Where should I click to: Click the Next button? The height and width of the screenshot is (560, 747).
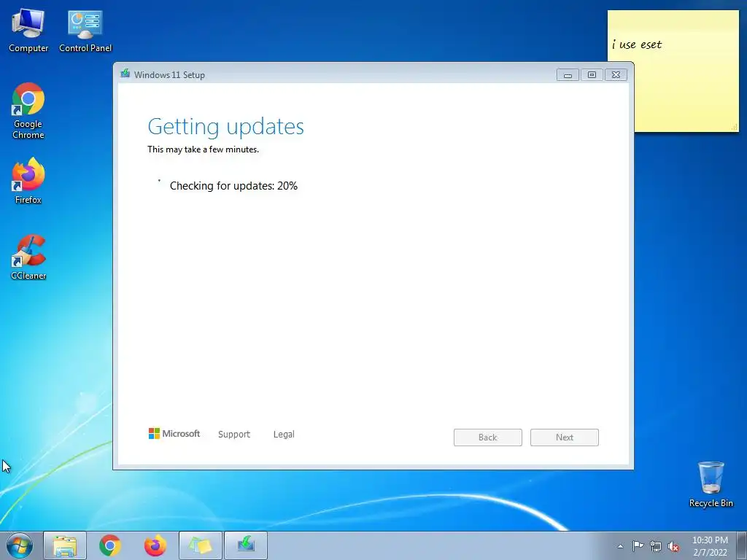[565, 437]
